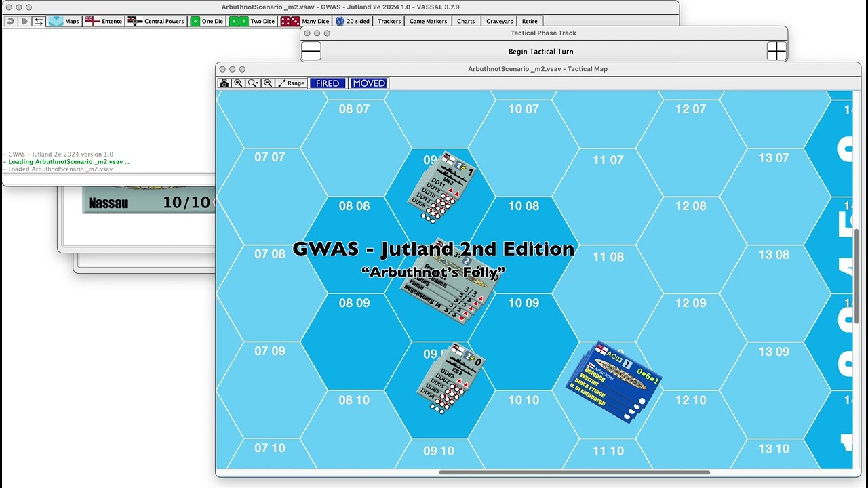
Task: Click the connect/server arrows icon
Action: (39, 21)
